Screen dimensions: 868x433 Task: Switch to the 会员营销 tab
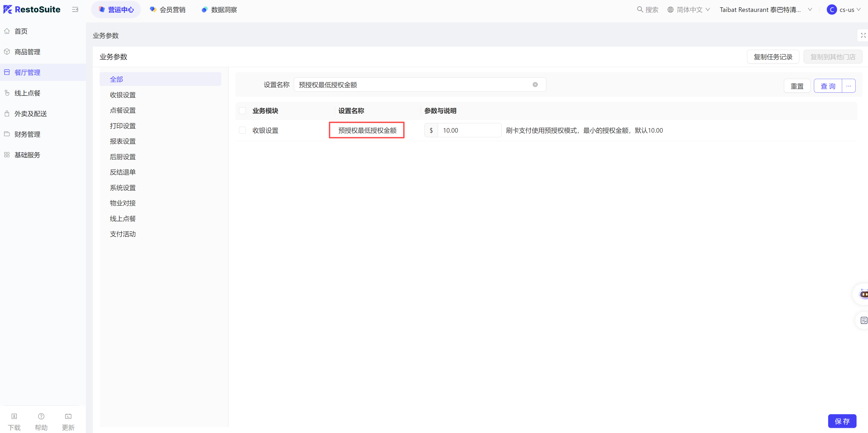[168, 9]
